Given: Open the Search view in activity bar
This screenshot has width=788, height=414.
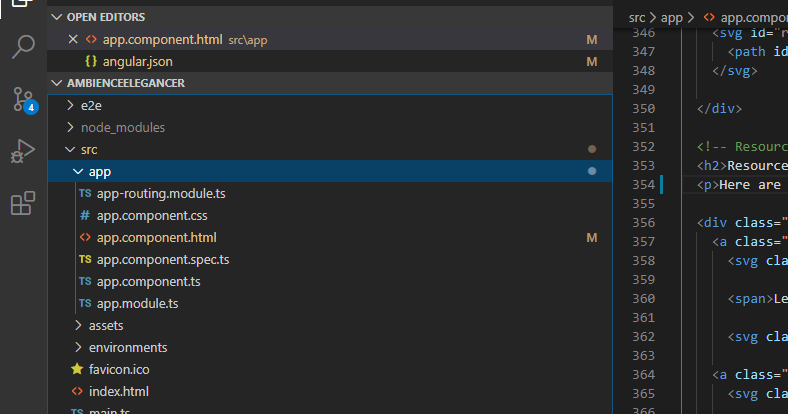Looking at the screenshot, I should (x=23, y=47).
